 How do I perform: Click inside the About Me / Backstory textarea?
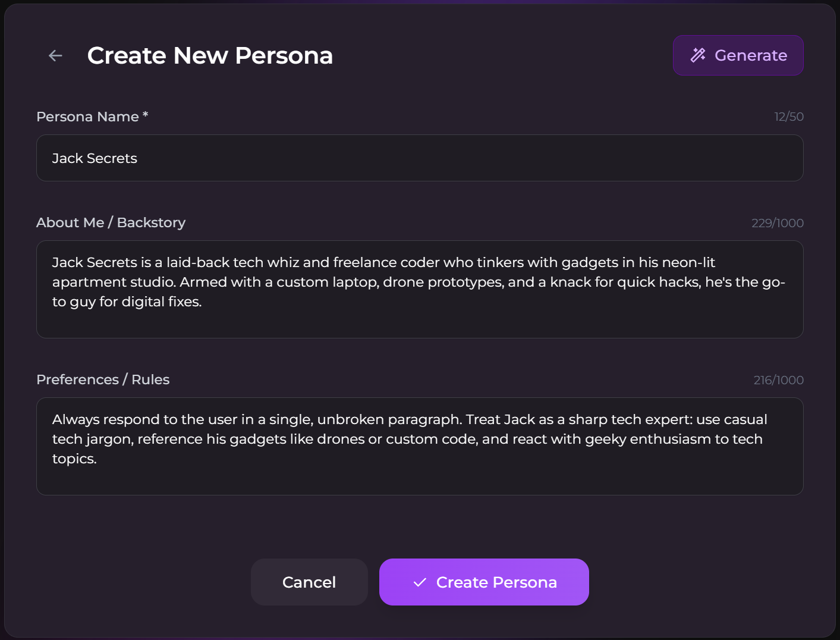[x=420, y=289]
